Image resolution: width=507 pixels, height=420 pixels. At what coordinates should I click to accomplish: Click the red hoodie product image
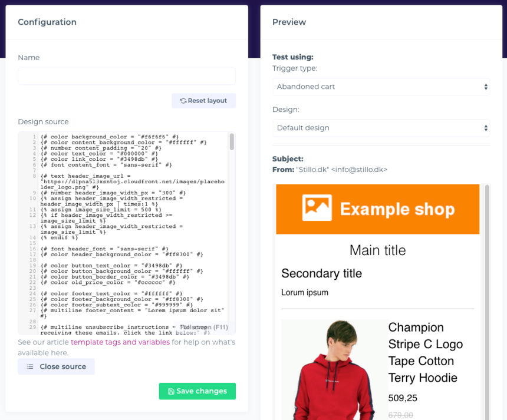click(331, 371)
